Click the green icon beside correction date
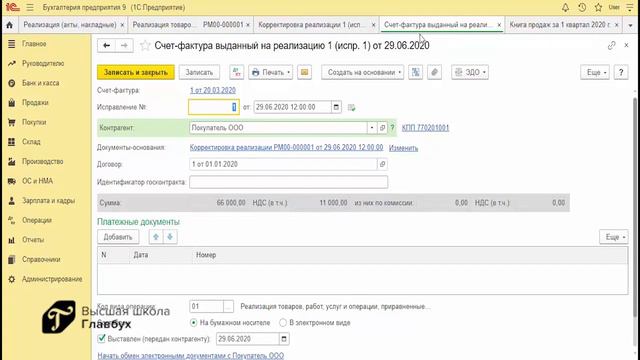 point(351,108)
